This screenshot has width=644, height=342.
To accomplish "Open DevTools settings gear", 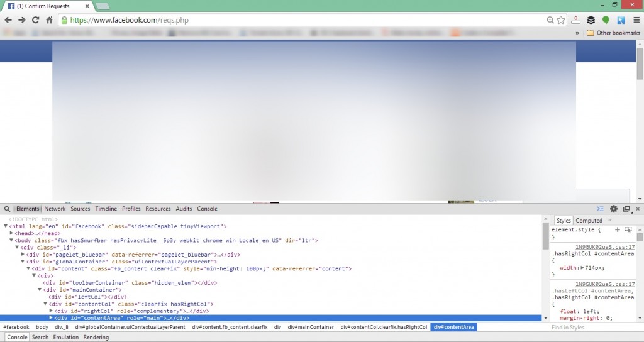I will pyautogui.click(x=614, y=209).
